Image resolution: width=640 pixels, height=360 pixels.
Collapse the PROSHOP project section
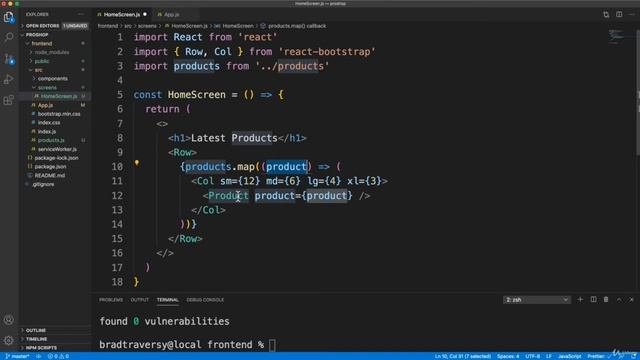(x=55, y=35)
